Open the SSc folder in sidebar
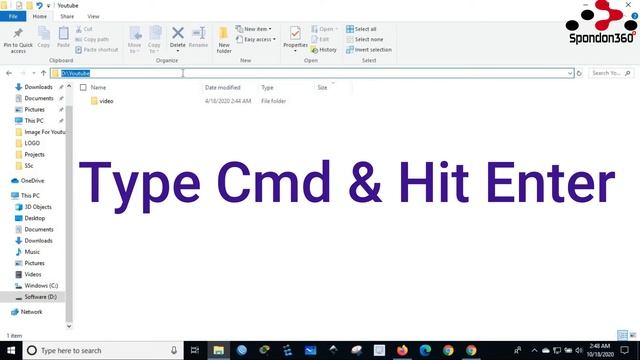Image resolution: width=640 pixels, height=360 pixels. point(29,166)
